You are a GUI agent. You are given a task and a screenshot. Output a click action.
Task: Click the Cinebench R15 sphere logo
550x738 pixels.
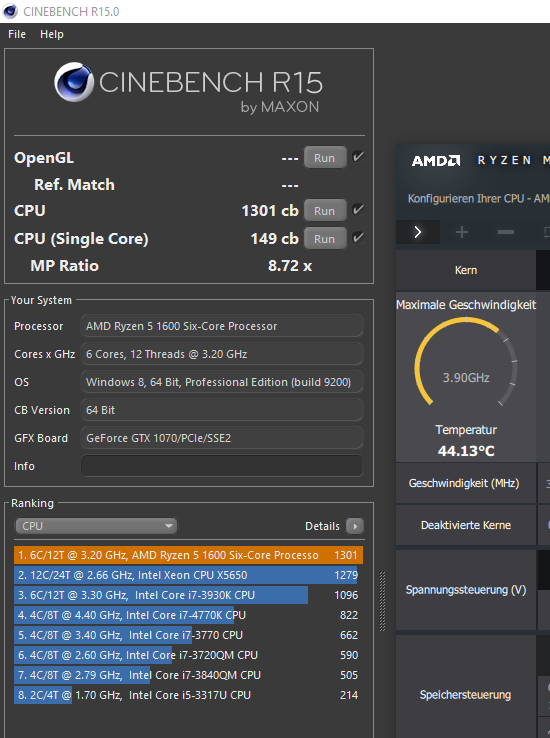pos(74,82)
